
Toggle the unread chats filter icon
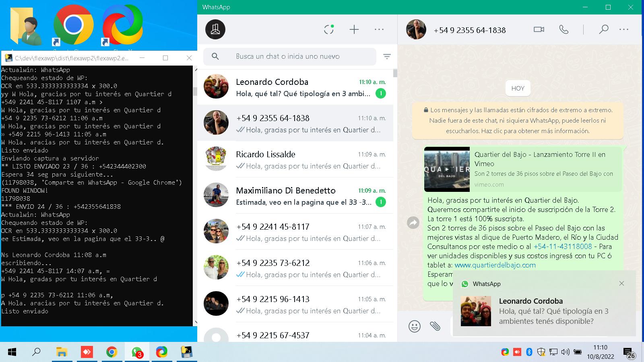pos(387,57)
